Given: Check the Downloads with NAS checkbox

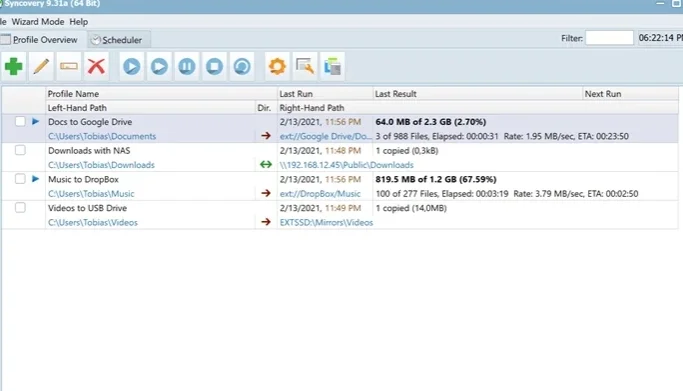Looking at the screenshot, I should point(20,150).
